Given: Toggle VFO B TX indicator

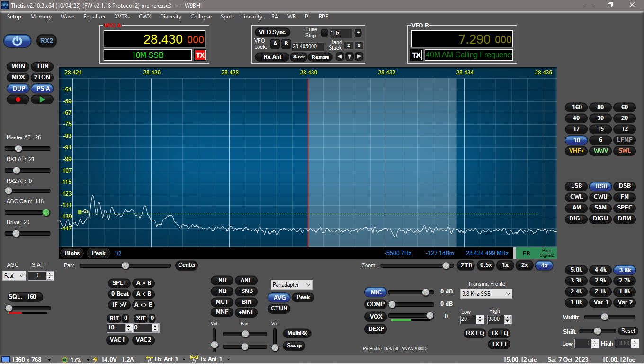Looking at the screenshot, I should (x=416, y=55).
